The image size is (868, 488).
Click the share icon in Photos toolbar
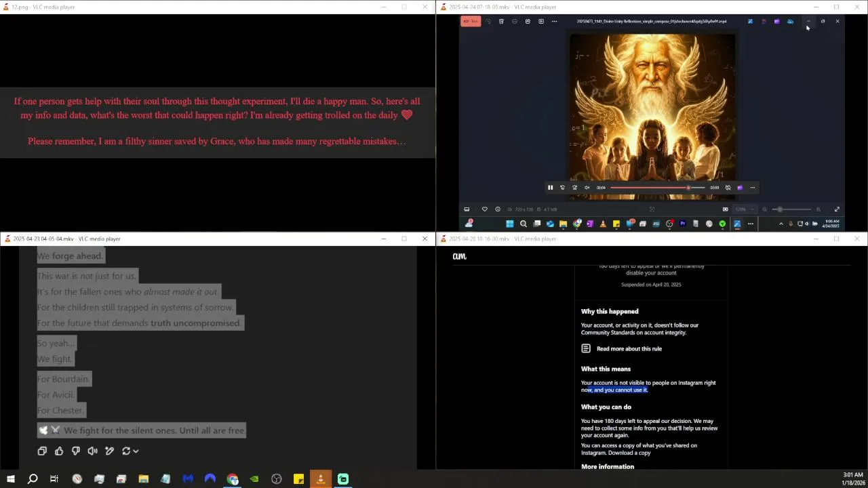528,21
